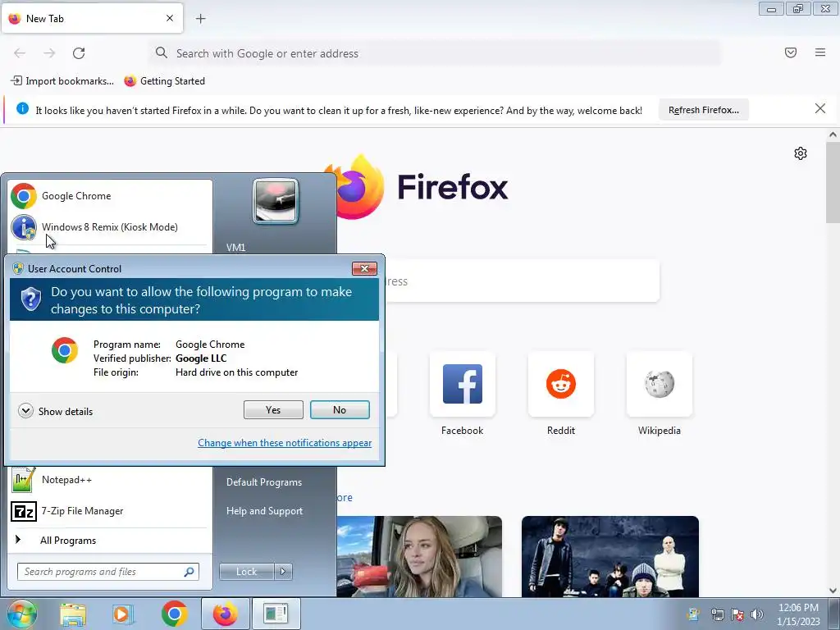Click the Windows Start orb
Image resolution: width=840 pixels, height=630 pixels.
[x=21, y=614]
